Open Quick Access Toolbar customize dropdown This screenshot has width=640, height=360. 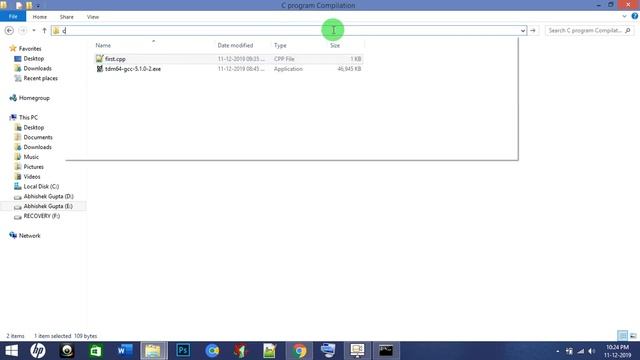[38, 6]
